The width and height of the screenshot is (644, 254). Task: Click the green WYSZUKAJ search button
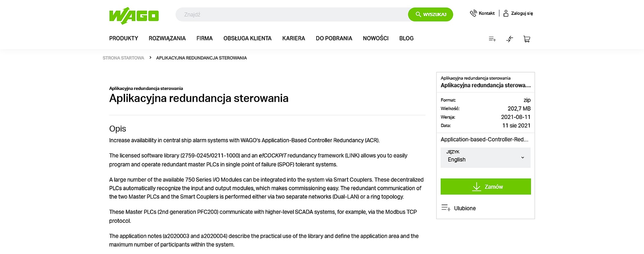[431, 15]
